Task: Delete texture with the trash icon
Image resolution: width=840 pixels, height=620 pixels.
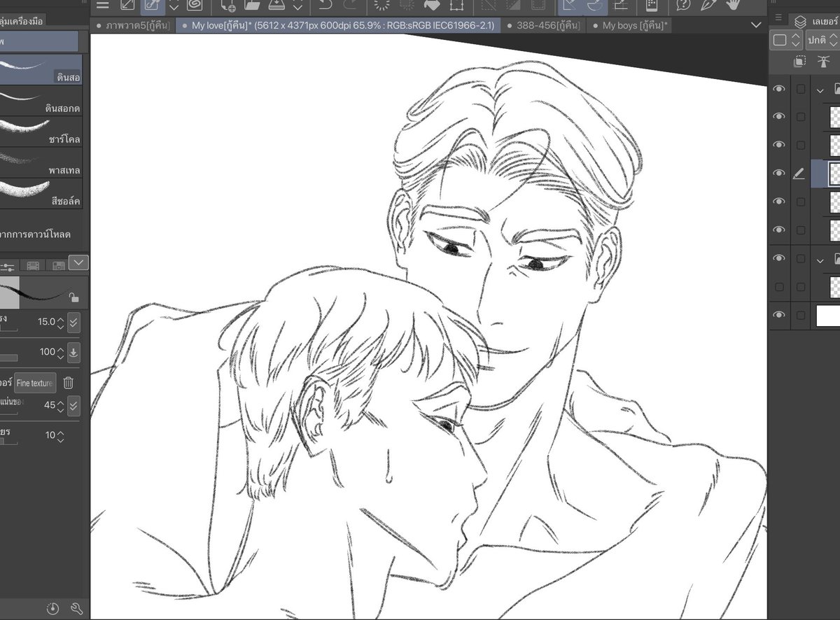Action: (68, 383)
